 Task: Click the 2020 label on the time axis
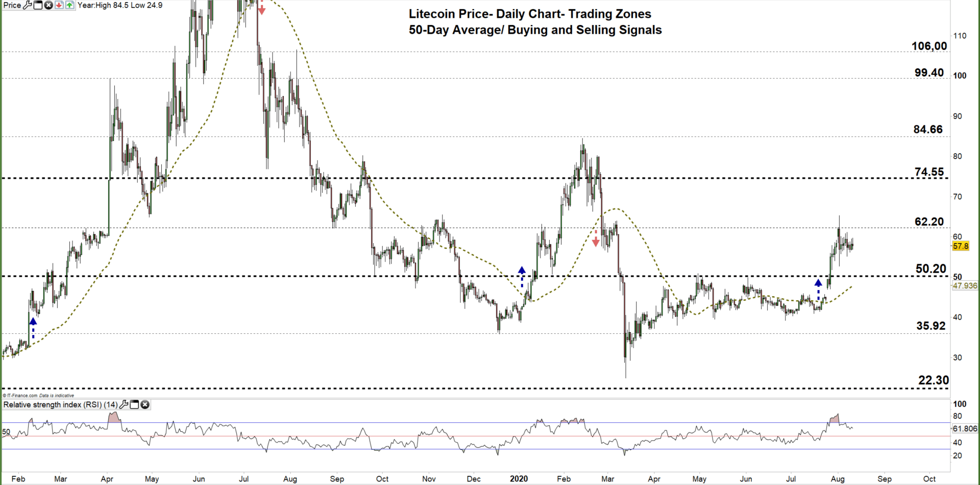click(x=519, y=479)
